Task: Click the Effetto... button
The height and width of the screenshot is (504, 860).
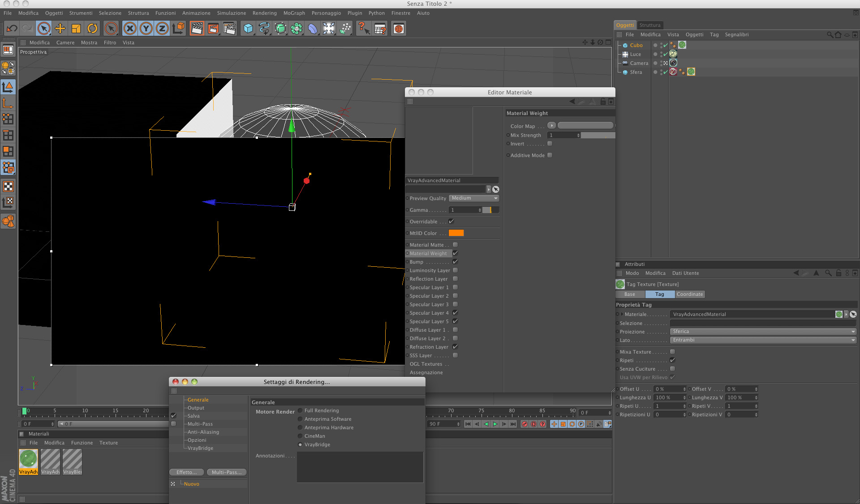Action: 187,472
